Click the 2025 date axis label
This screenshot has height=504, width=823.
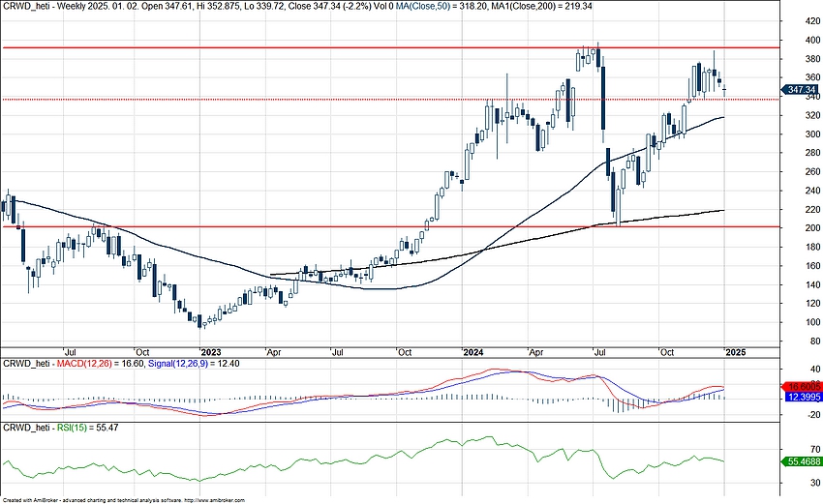click(x=735, y=352)
